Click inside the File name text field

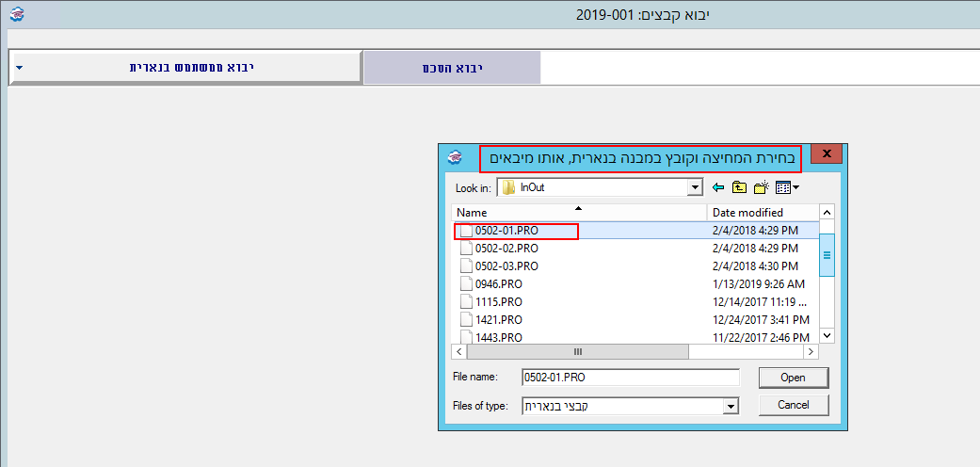[630, 378]
